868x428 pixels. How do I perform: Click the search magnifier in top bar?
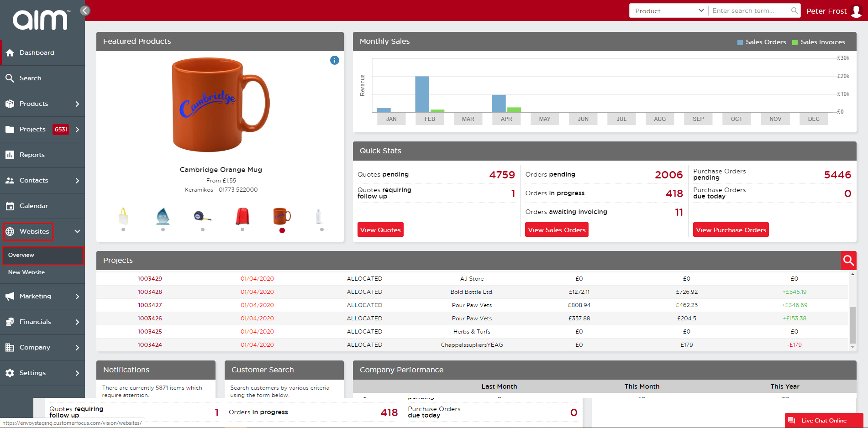(794, 10)
